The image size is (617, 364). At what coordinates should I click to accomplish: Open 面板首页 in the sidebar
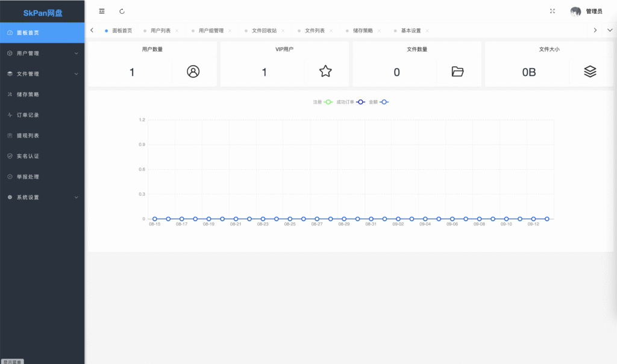coord(42,33)
